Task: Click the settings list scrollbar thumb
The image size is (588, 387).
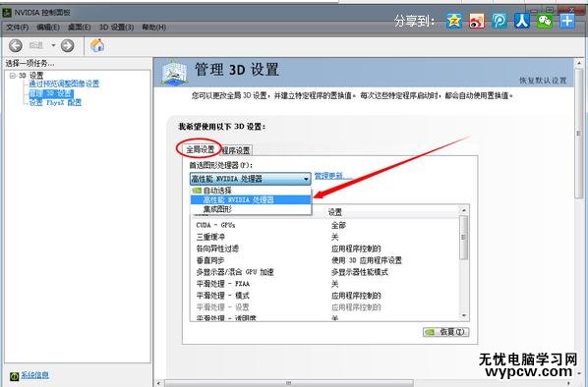Action: (x=464, y=238)
